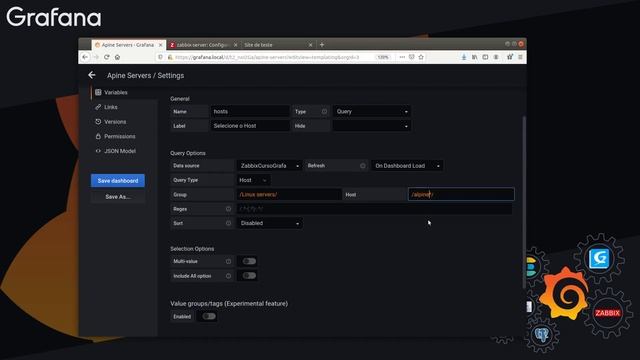This screenshot has width=640, height=360.
Task: Click the Name field containing hosts
Action: point(250,111)
